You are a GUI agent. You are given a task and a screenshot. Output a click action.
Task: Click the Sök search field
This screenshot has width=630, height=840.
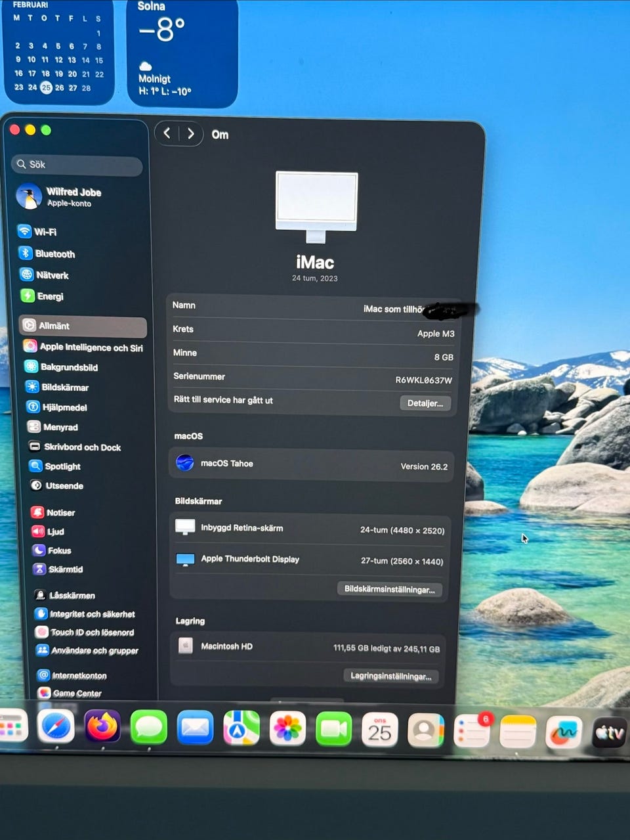[77, 164]
